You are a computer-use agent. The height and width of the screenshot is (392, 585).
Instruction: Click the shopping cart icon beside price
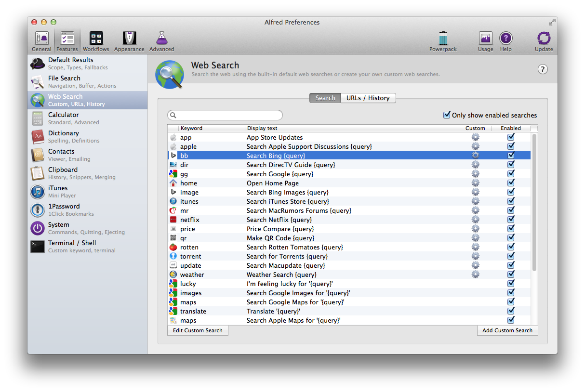coord(173,229)
